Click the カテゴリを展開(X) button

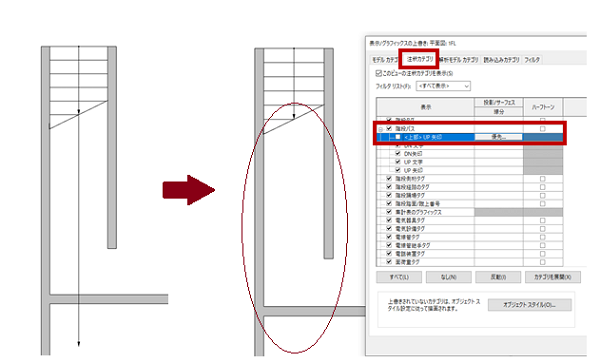(553, 277)
